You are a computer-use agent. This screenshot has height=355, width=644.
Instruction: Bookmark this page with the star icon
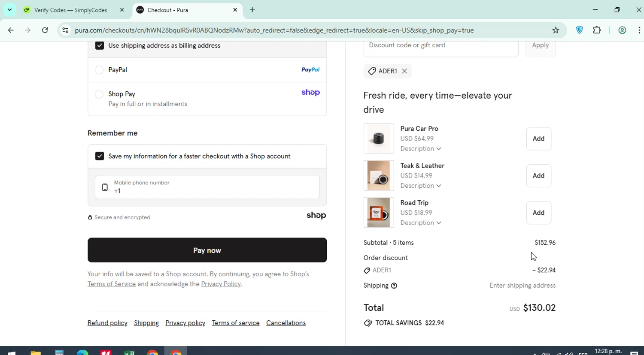coord(556,30)
